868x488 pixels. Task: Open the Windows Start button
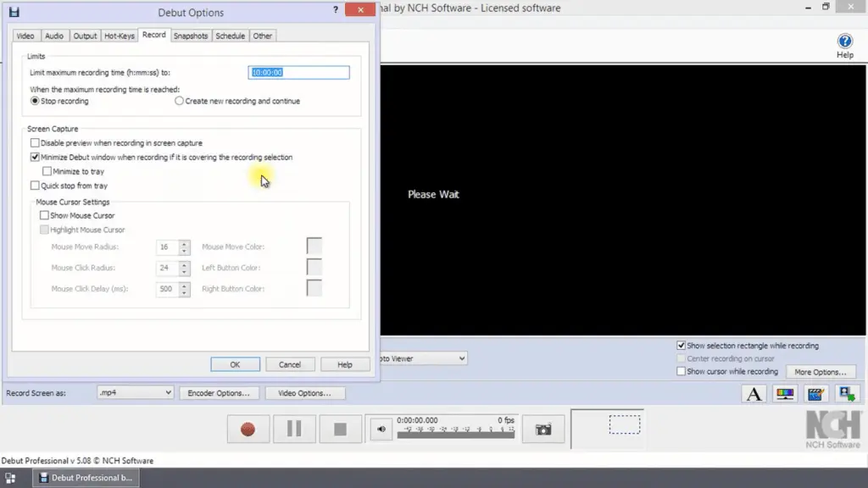pos(10,478)
